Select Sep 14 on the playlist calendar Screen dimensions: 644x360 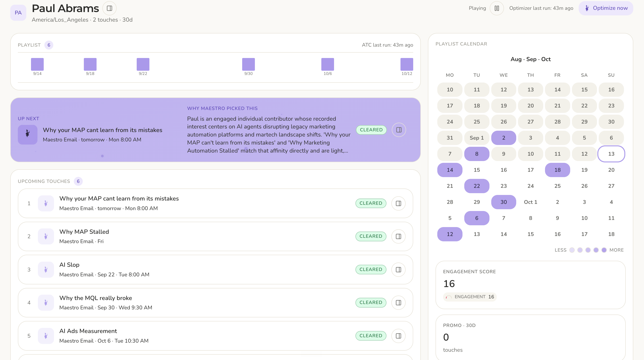point(450,170)
